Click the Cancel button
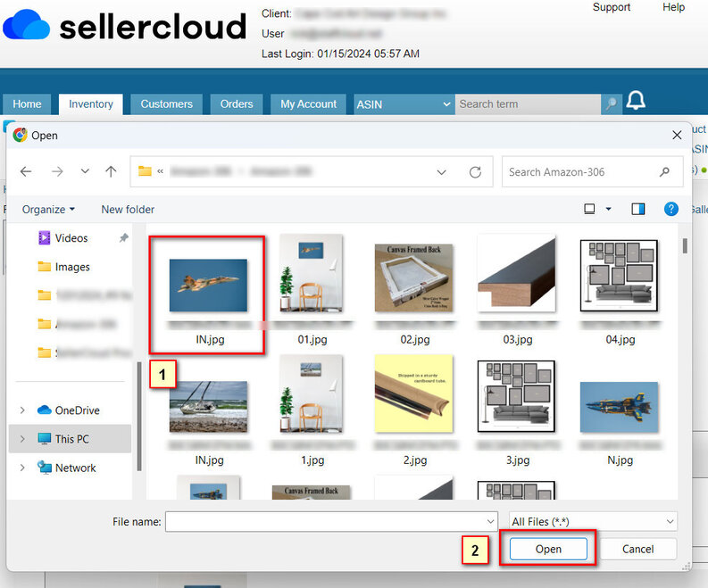708x588 pixels. pyautogui.click(x=637, y=550)
